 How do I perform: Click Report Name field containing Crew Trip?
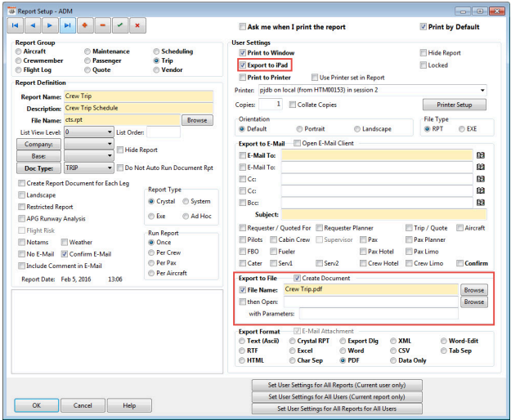138,96
